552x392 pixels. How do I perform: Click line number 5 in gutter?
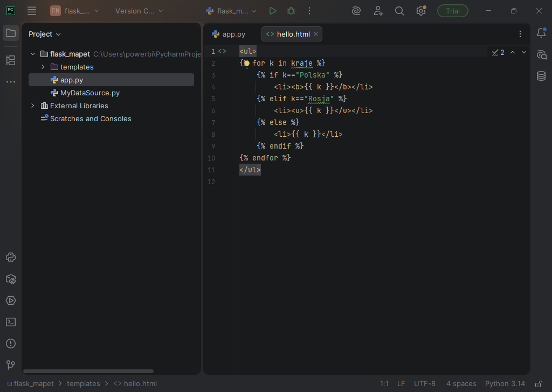[x=213, y=99]
